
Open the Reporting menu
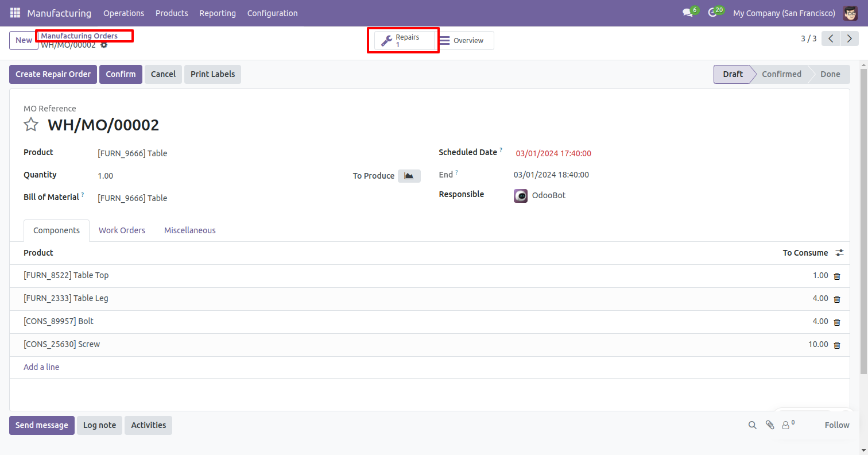[217, 13]
